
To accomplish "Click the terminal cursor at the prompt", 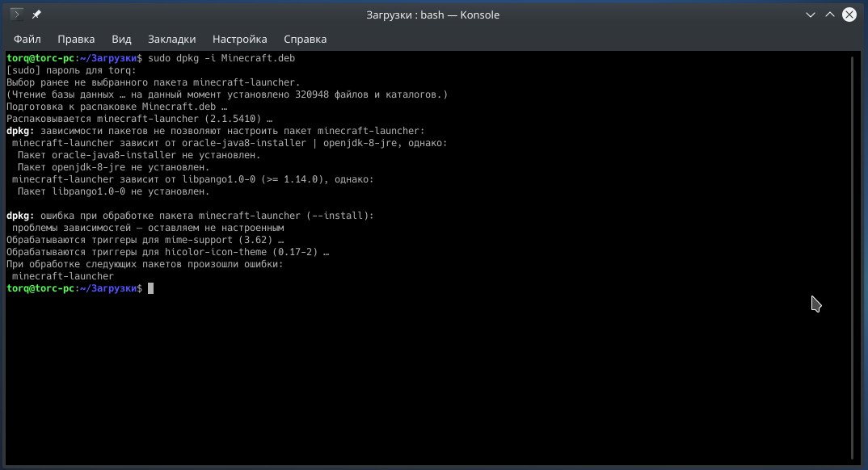I will 150,288.
